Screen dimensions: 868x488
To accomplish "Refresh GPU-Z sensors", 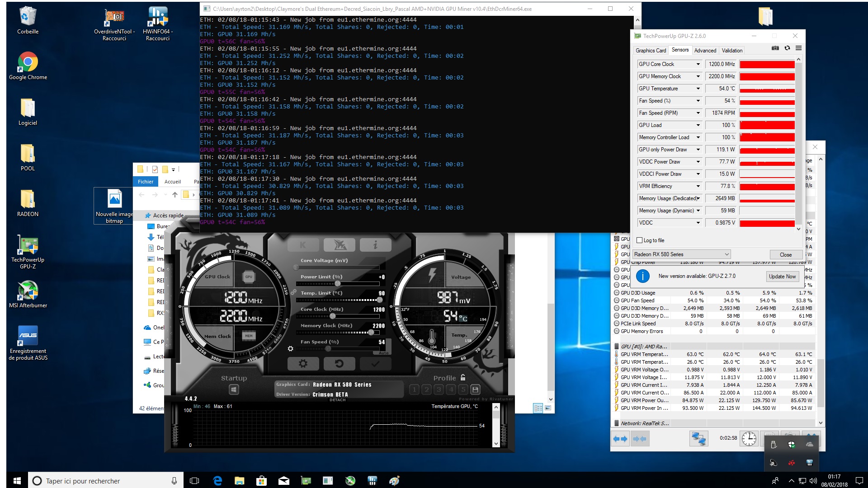I will point(787,48).
